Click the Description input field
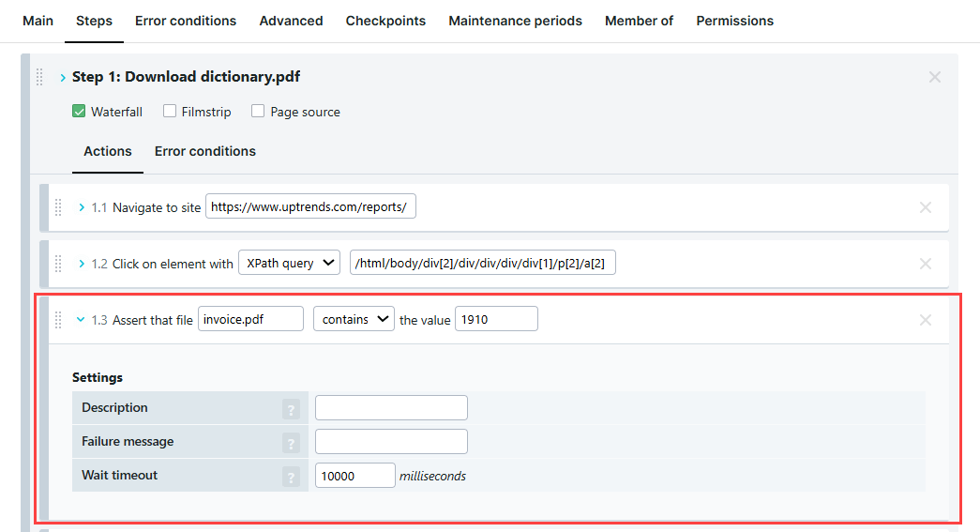 391,407
